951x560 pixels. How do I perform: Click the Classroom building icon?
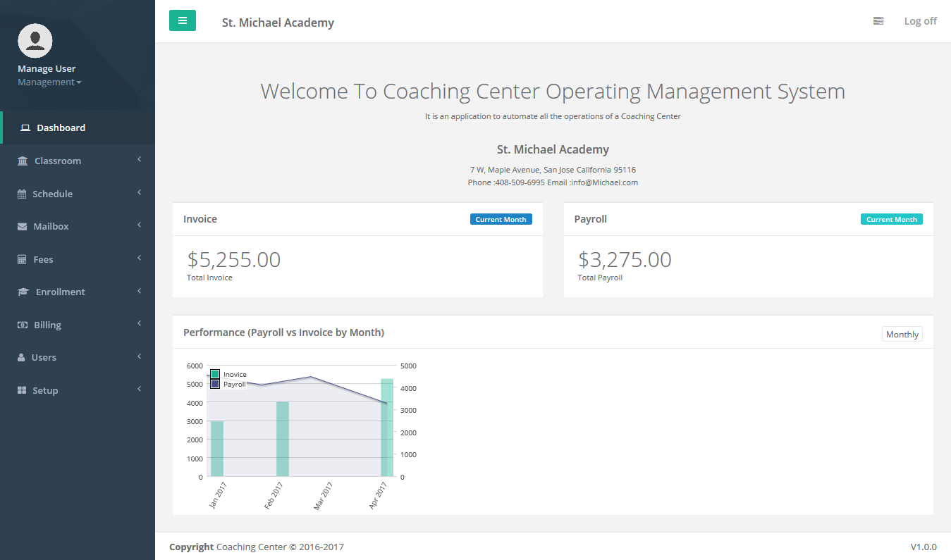click(23, 161)
